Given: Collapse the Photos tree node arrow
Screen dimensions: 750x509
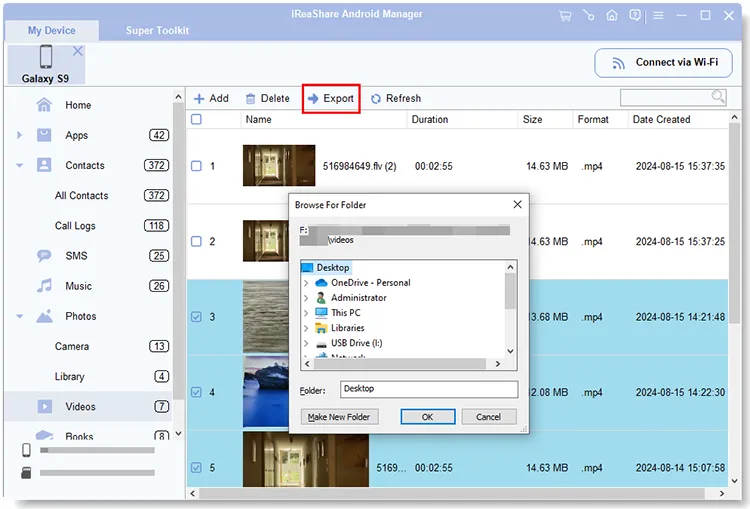Looking at the screenshot, I should coord(20,316).
